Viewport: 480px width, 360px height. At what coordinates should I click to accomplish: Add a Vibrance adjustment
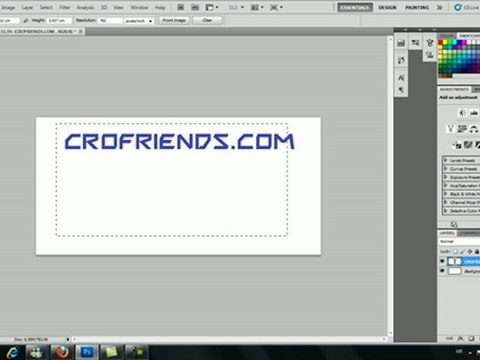point(450,129)
